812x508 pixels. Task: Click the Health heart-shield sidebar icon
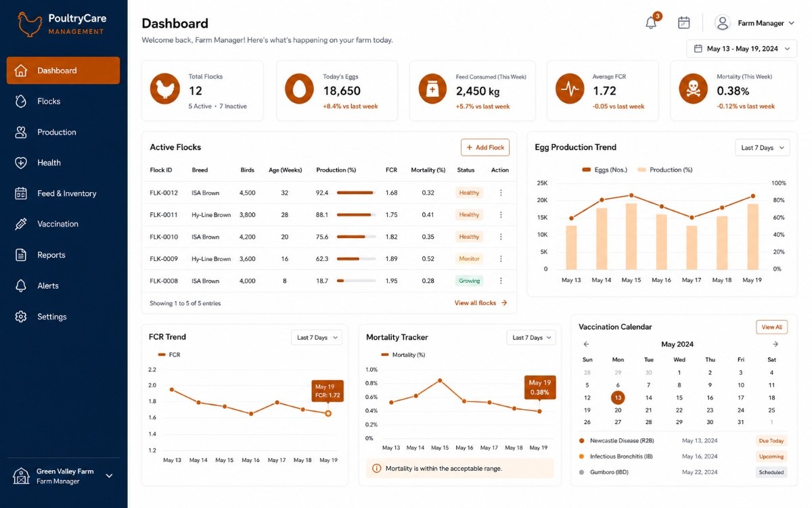tap(21, 162)
